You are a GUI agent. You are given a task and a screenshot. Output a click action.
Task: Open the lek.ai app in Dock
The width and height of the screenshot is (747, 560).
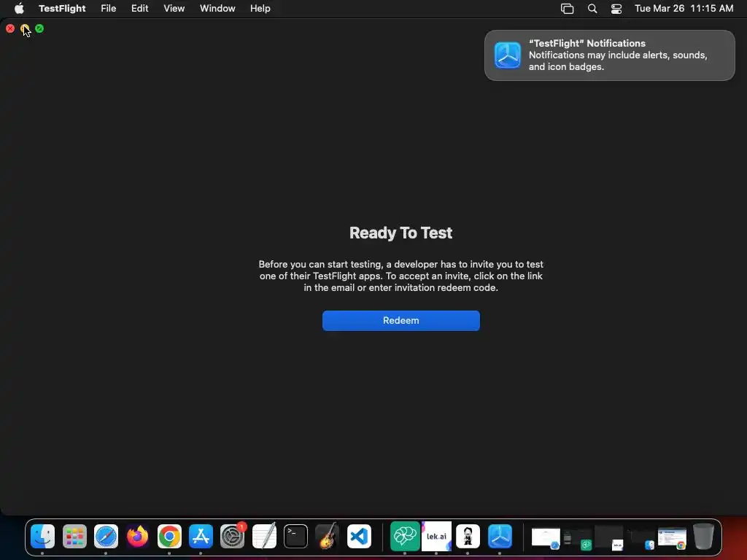point(436,536)
